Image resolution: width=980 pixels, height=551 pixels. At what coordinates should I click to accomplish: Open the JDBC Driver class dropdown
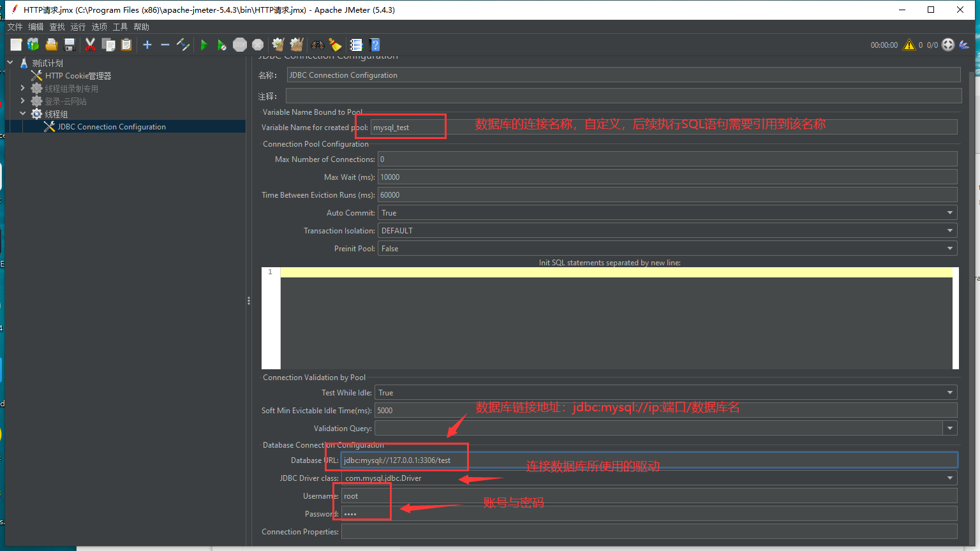950,478
